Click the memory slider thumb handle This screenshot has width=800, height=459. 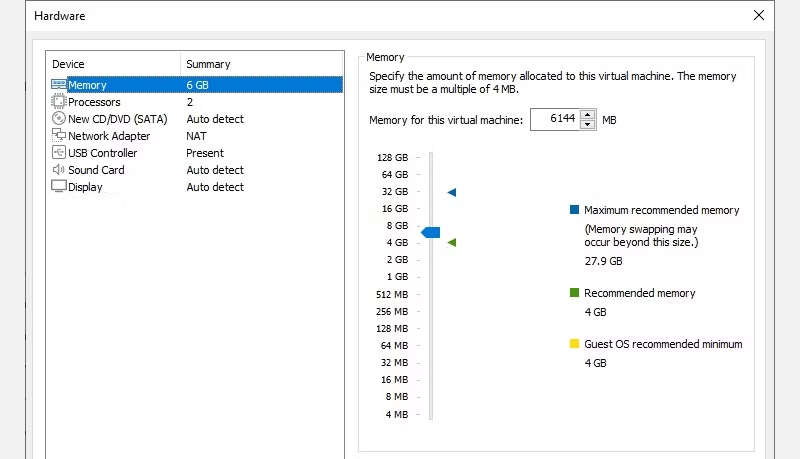point(431,232)
